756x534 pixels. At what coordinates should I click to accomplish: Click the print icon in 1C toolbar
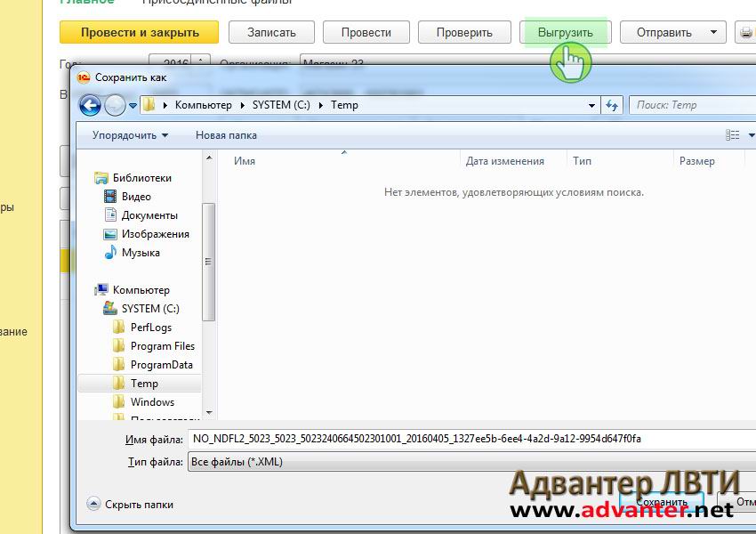point(745,32)
